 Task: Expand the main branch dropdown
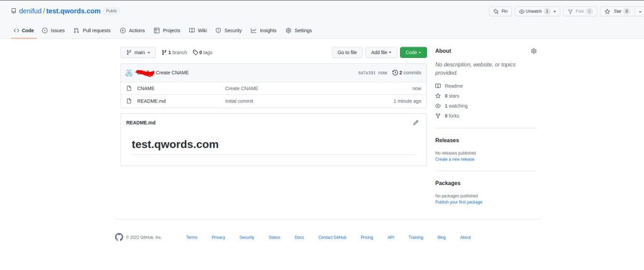[x=138, y=53]
